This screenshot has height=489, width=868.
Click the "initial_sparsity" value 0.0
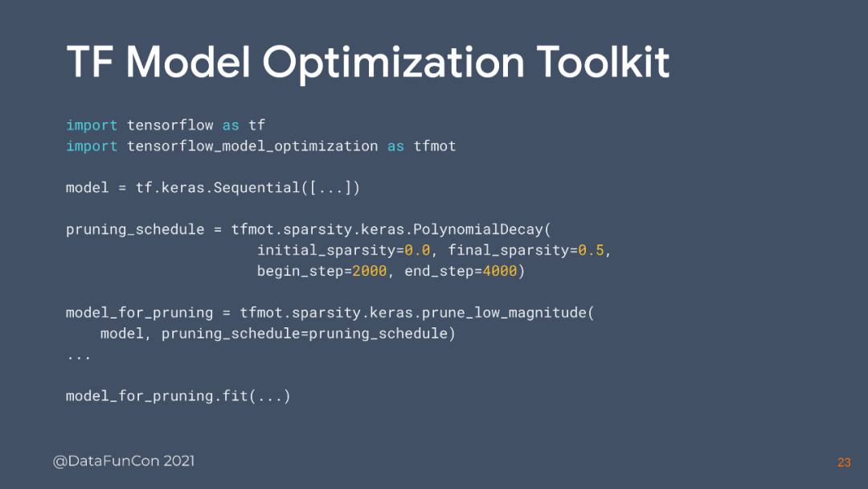[x=416, y=251]
